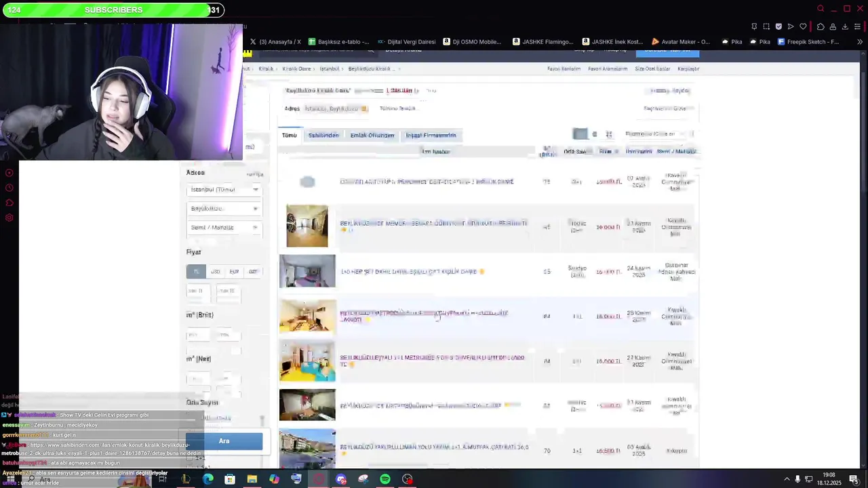Open the YAKUPLU LİMAN YOLU listing
Image resolution: width=868 pixels, height=488 pixels.
pos(434,447)
